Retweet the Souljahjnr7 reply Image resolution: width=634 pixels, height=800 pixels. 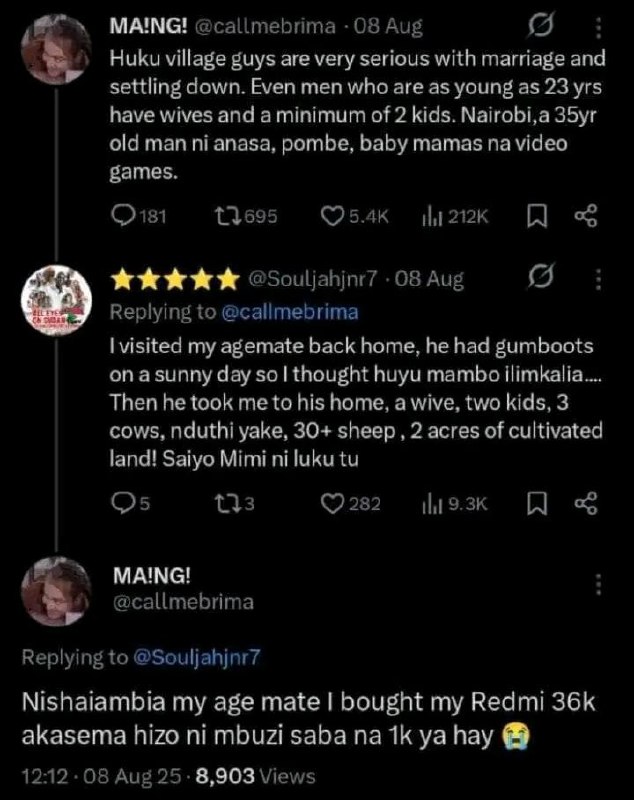click(235, 504)
